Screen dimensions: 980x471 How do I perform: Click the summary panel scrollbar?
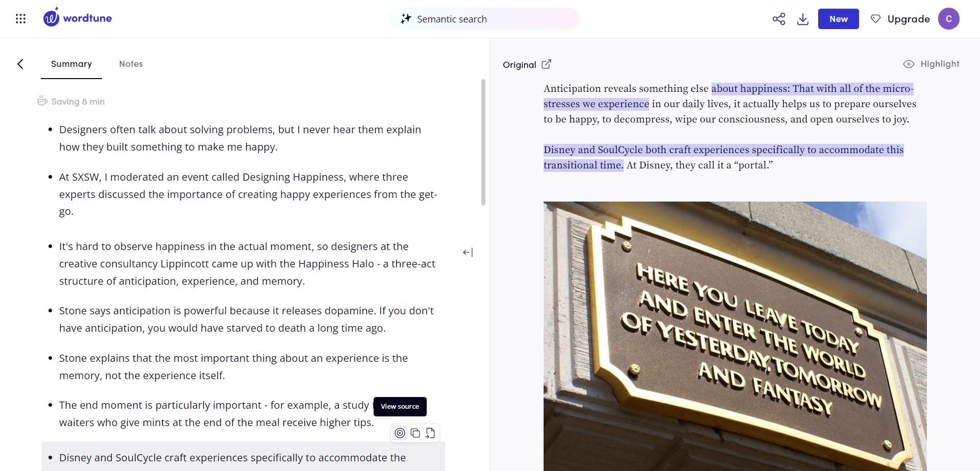coord(483,142)
